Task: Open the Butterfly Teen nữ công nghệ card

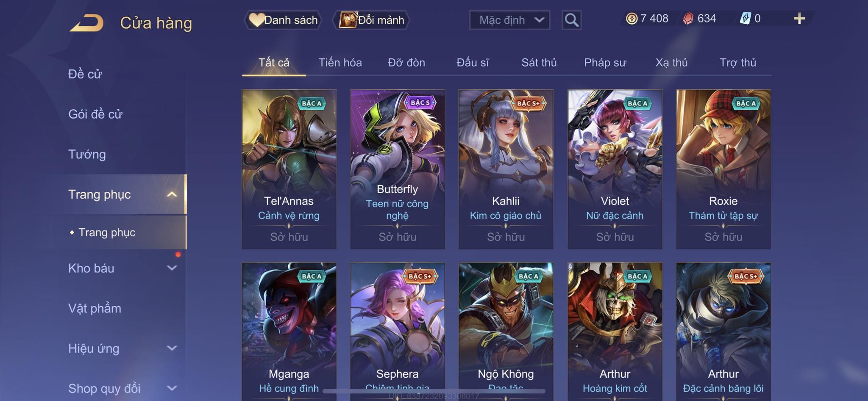Action: click(397, 169)
